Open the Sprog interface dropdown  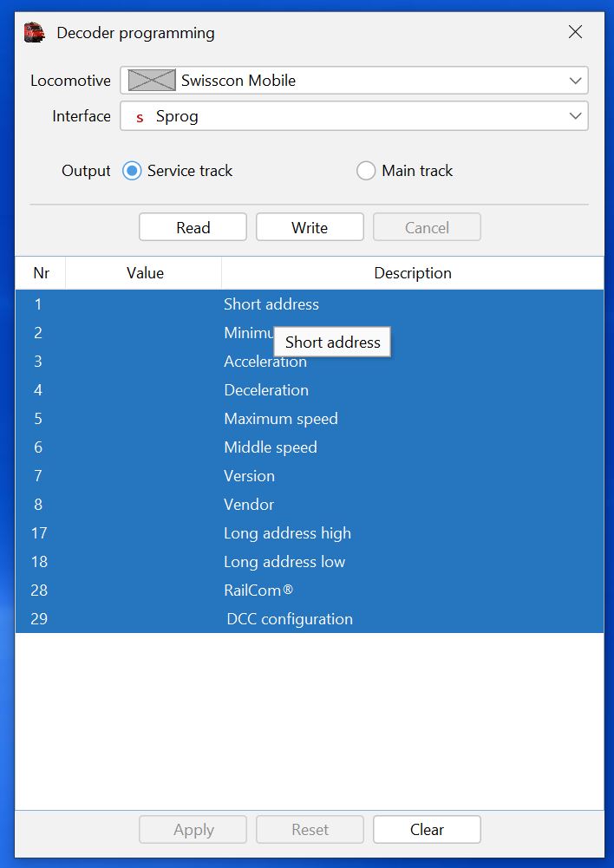[x=575, y=116]
